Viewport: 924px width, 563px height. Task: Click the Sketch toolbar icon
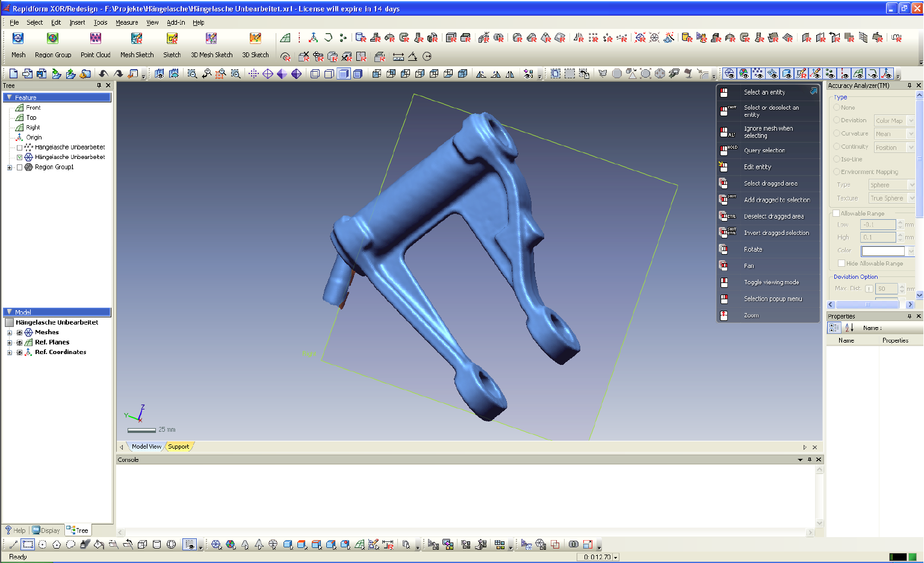tap(172, 39)
